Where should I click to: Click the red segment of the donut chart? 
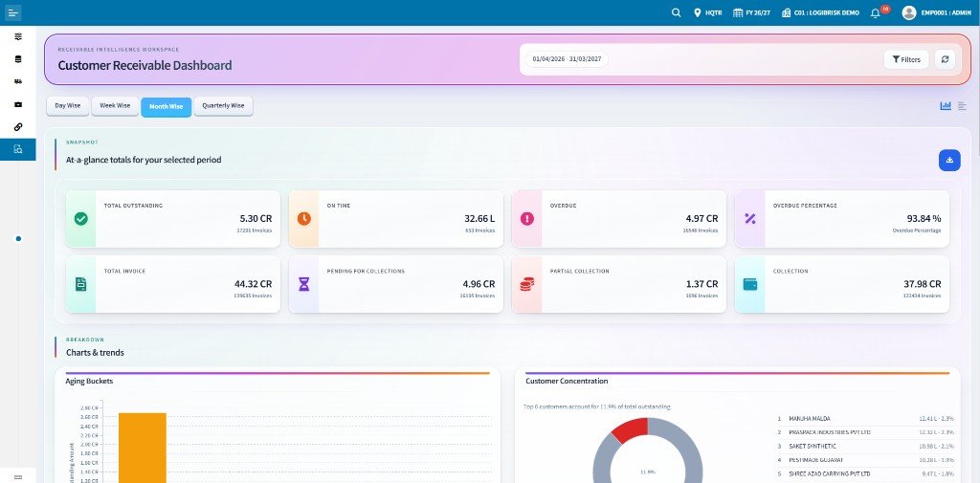[631, 430]
